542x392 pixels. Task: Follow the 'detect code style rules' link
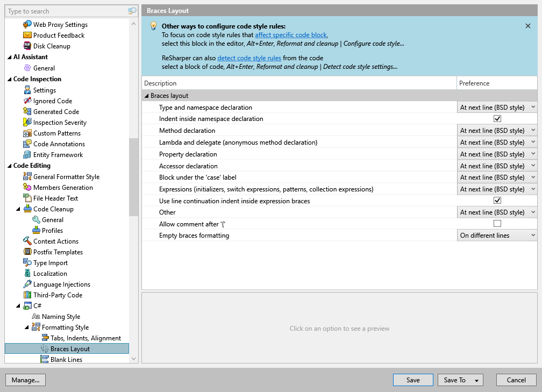(x=249, y=58)
